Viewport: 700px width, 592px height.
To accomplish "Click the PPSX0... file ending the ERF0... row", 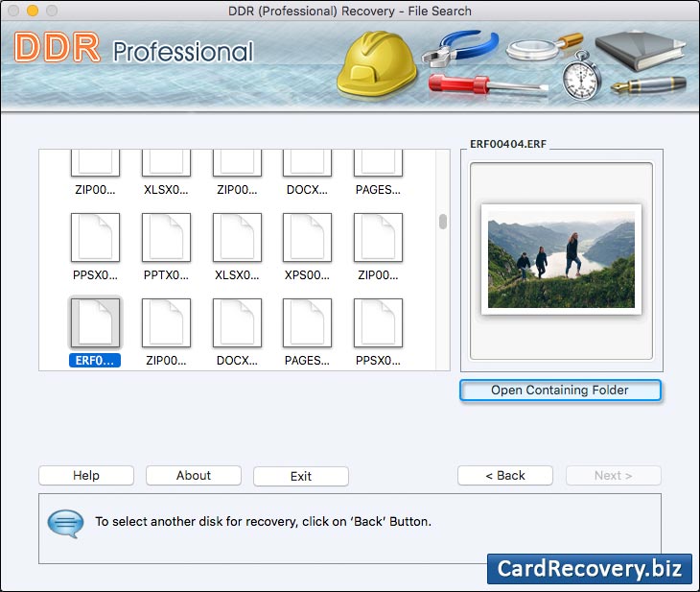I will click(x=378, y=323).
